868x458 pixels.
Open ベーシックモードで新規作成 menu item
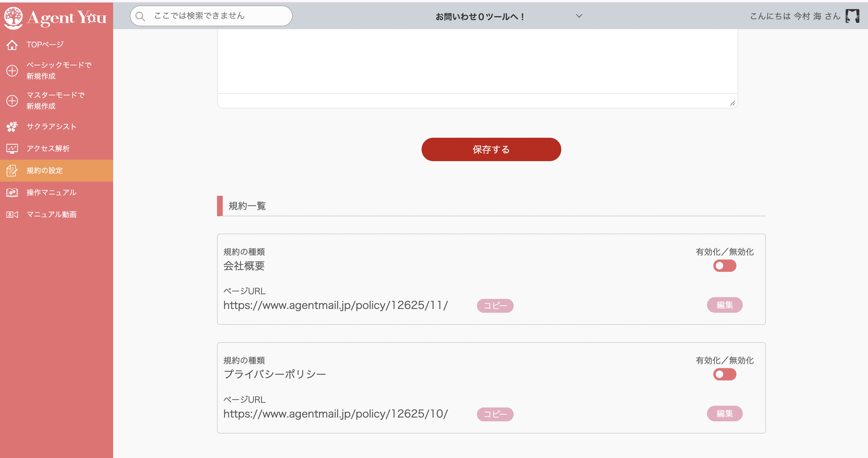point(57,70)
